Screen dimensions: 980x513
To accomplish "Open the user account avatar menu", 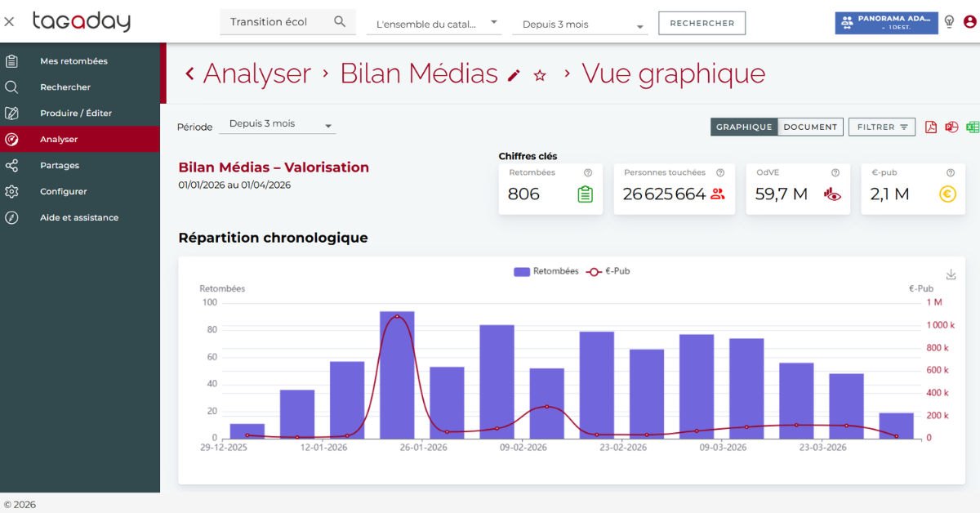I will tap(969, 22).
